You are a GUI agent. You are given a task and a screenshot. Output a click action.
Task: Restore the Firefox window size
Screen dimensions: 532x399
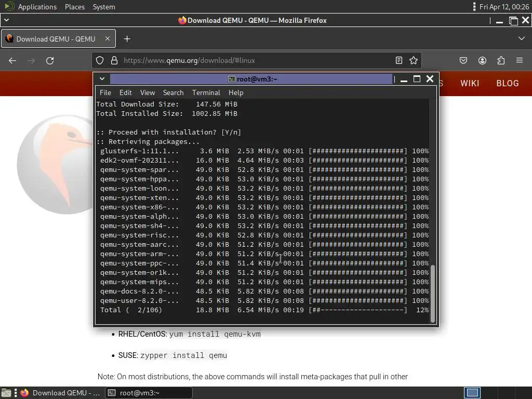tap(513, 20)
